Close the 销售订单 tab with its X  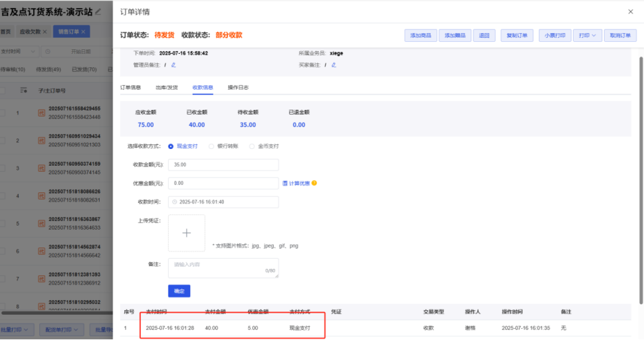pos(83,32)
